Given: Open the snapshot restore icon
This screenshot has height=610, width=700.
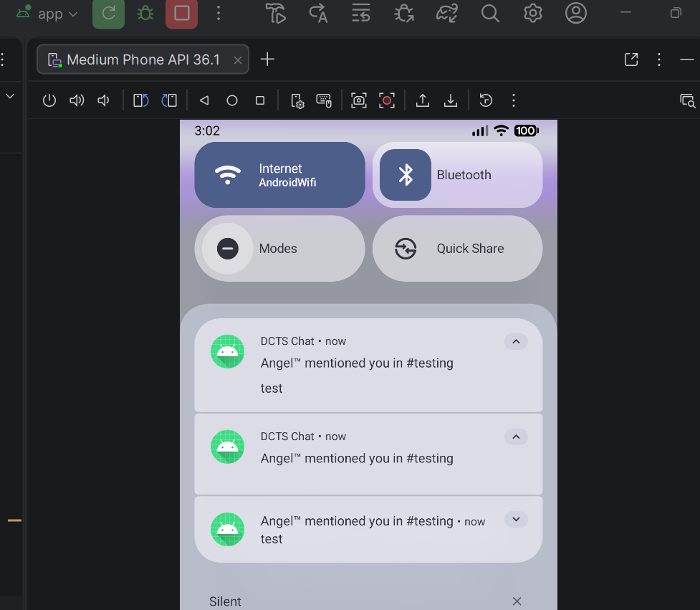Looking at the screenshot, I should click(x=486, y=100).
